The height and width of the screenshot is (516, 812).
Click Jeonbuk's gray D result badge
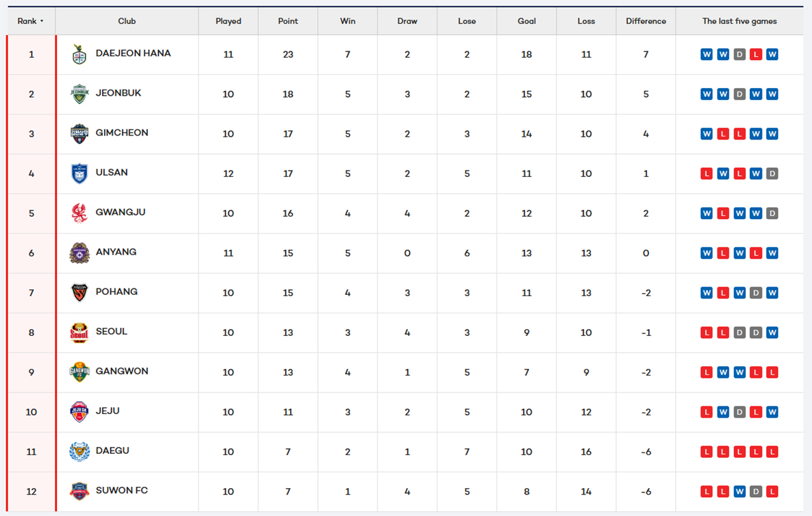(x=739, y=94)
